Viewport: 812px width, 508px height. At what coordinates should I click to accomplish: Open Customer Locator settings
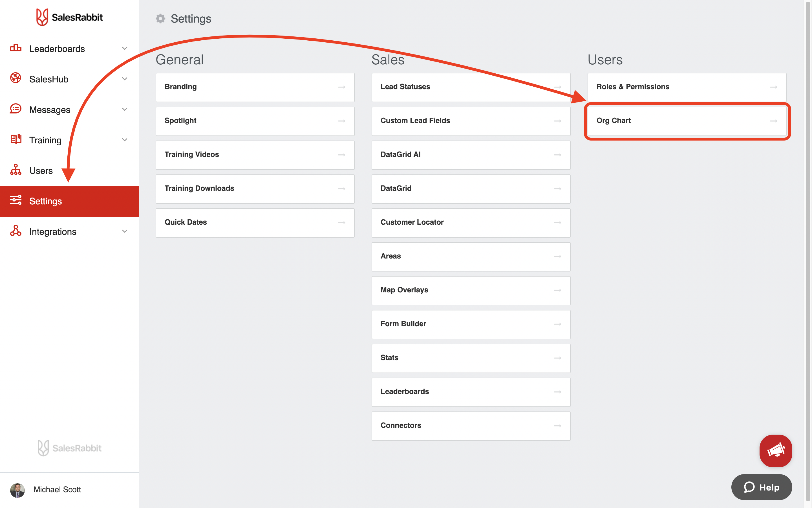[x=471, y=223]
